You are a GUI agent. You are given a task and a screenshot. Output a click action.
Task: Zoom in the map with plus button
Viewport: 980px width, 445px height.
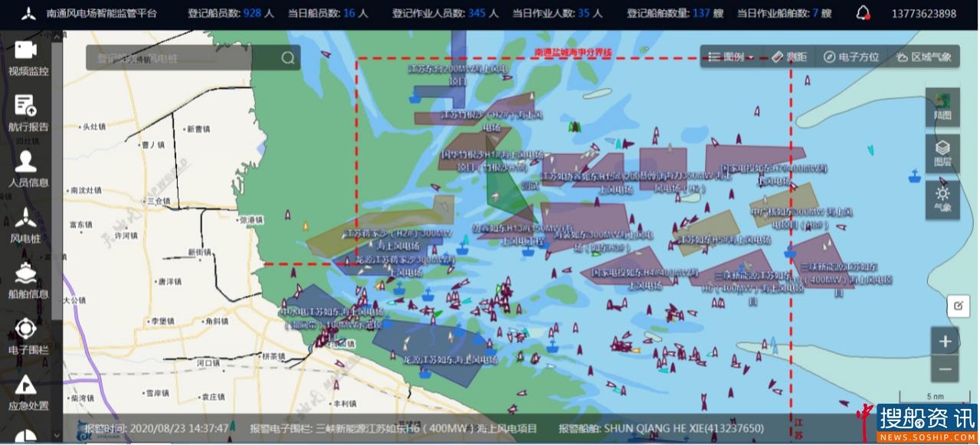[x=945, y=341]
